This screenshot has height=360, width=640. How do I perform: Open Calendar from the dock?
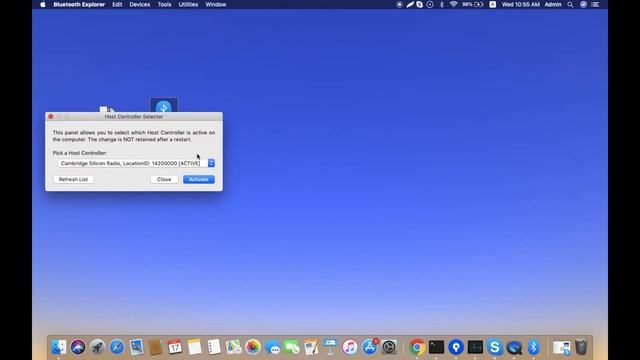(x=175, y=347)
